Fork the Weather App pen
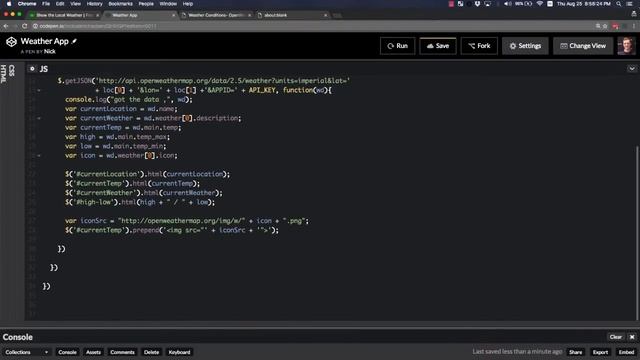 [479, 46]
